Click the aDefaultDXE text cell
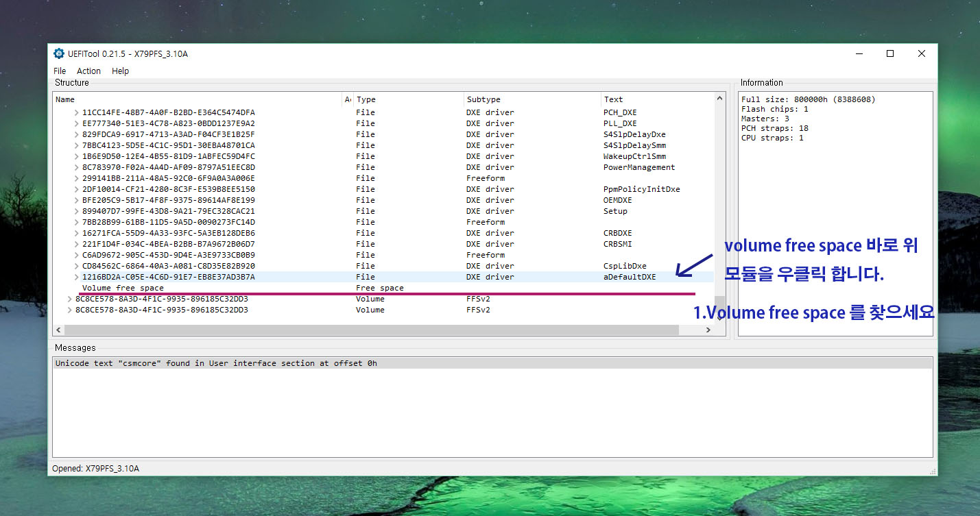Viewport: 980px width, 516px height. 630,277
